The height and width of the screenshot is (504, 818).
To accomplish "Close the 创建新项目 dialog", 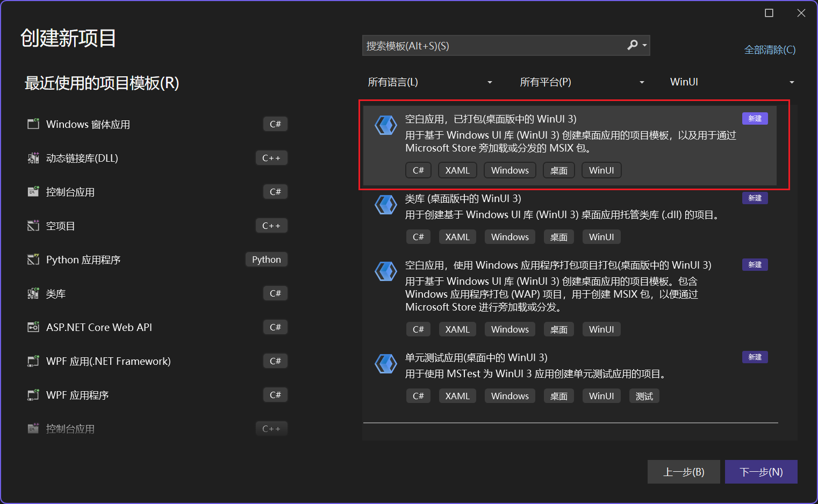I will coord(801,13).
